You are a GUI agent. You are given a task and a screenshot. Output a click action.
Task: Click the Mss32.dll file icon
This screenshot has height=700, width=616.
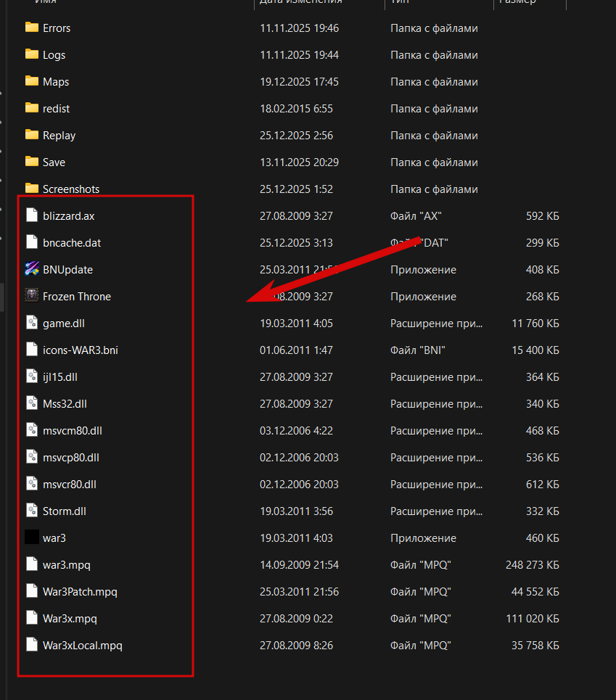click(x=32, y=403)
